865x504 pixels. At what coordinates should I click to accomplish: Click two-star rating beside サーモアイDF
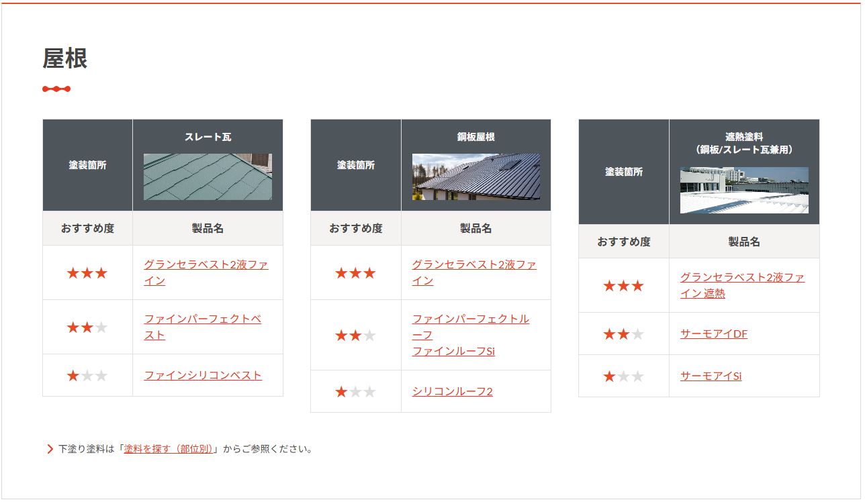[x=623, y=334]
